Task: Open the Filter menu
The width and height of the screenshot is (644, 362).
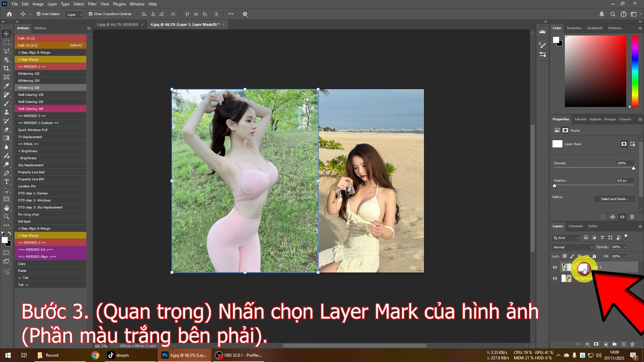Action: point(92,4)
